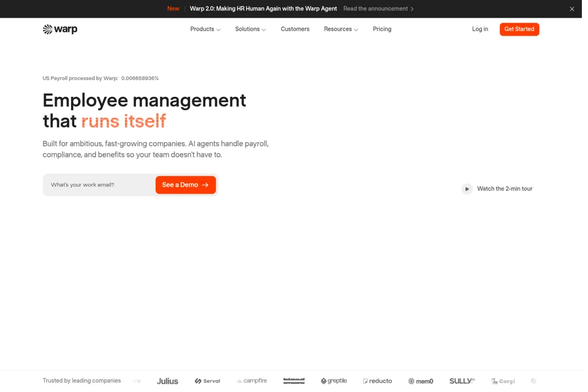Image resolution: width=588 pixels, height=392 pixels.
Task: Click the Get Started button
Action: point(519,29)
